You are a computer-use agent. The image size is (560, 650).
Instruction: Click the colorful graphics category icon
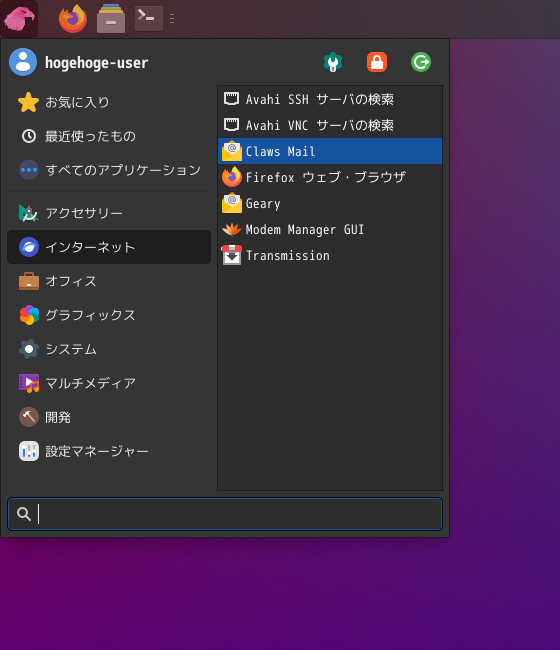pyautogui.click(x=29, y=315)
